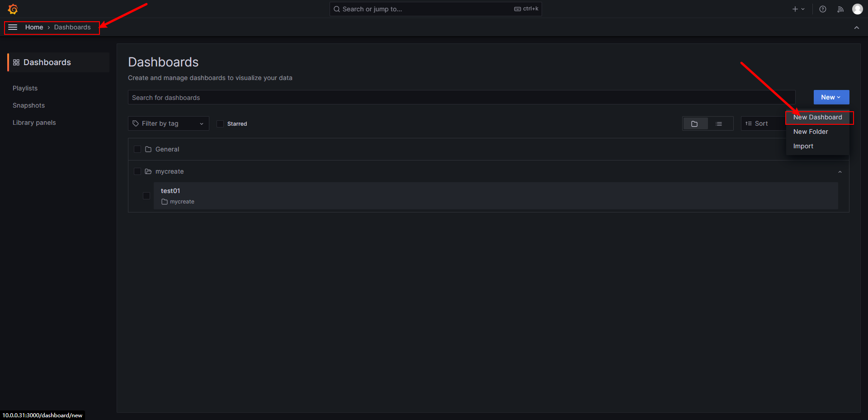Open the hamburger navigation menu

13,27
